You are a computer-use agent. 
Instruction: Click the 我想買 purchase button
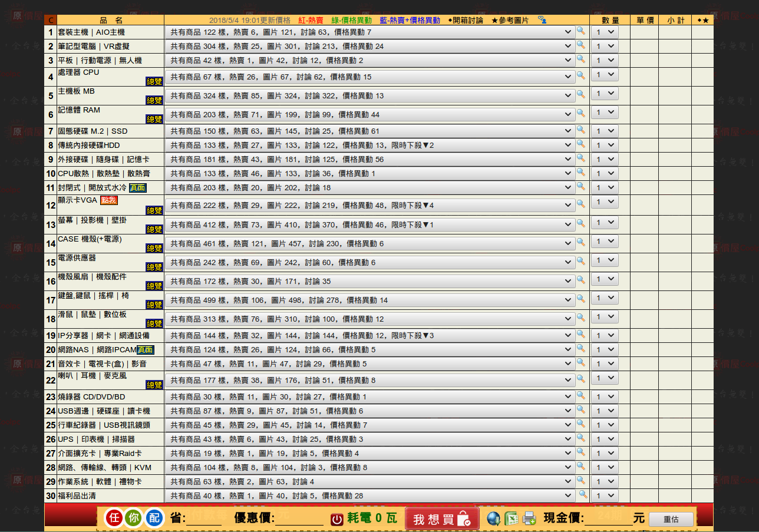coord(442,519)
